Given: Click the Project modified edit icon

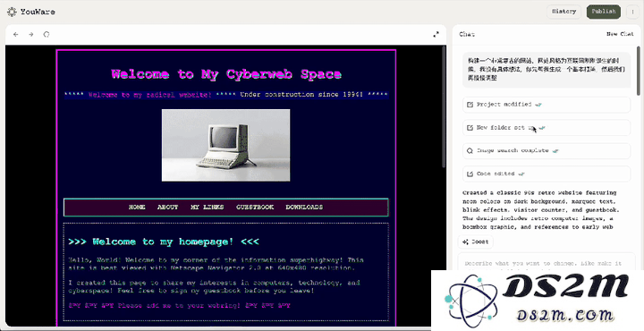Looking at the screenshot, I should tap(470, 105).
